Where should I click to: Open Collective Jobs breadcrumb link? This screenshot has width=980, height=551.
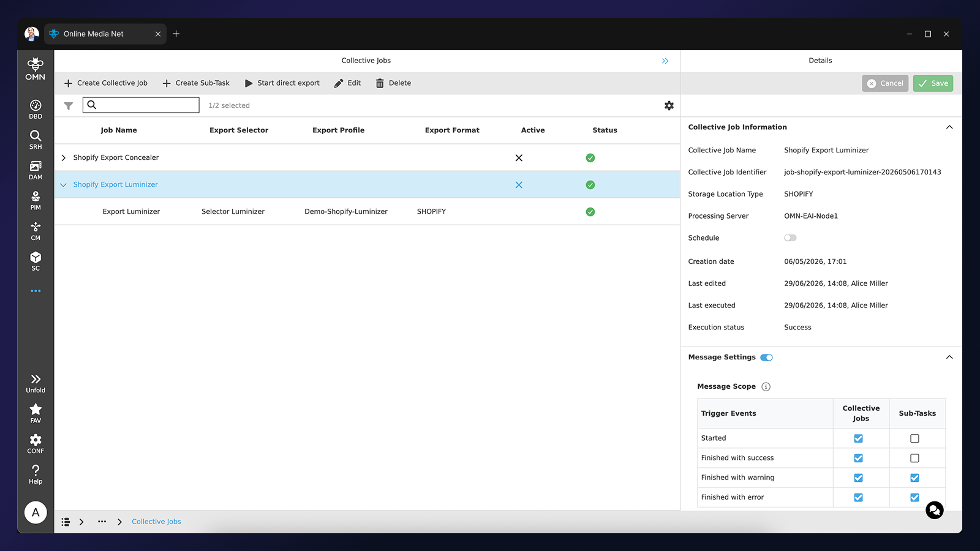click(x=156, y=522)
